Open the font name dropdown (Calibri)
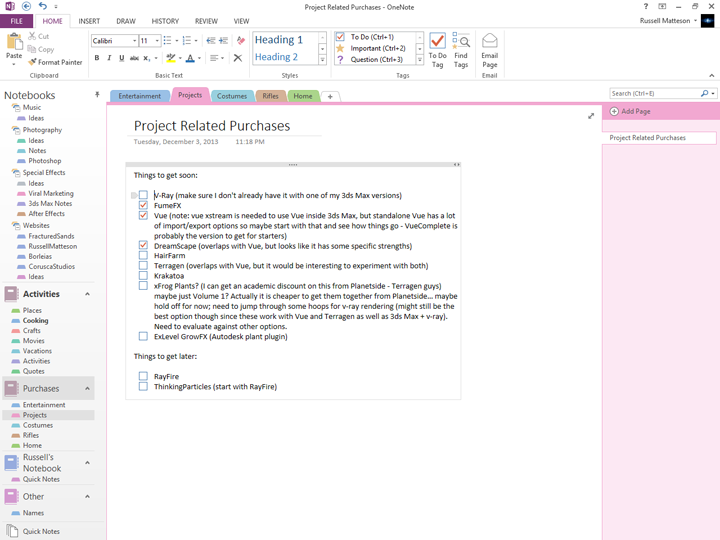 pyautogui.click(x=134, y=41)
